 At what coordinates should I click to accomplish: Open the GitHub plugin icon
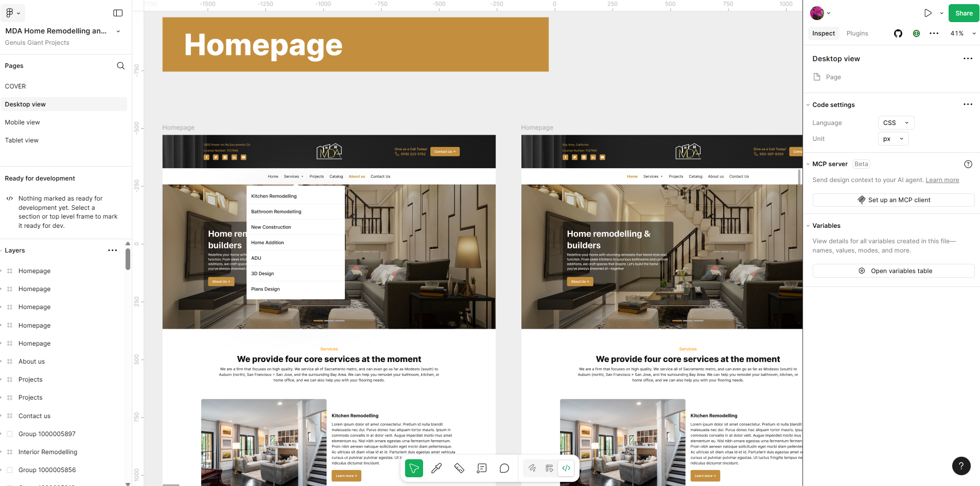point(898,33)
